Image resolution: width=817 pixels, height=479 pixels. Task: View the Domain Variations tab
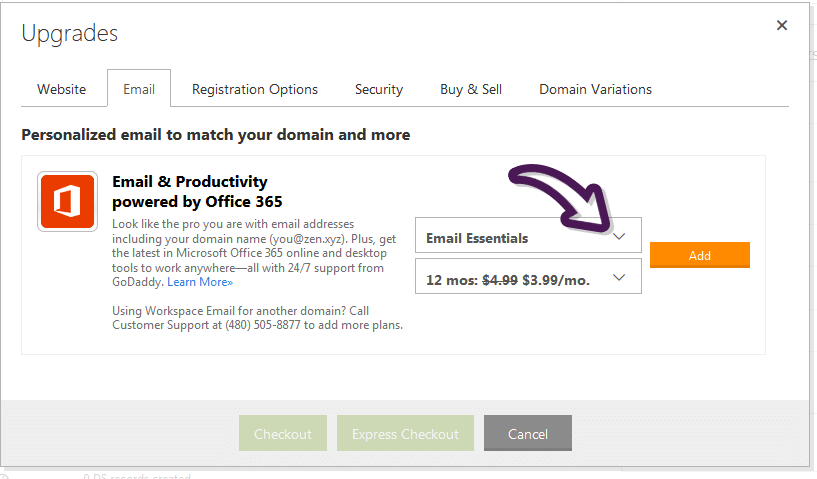pos(595,89)
